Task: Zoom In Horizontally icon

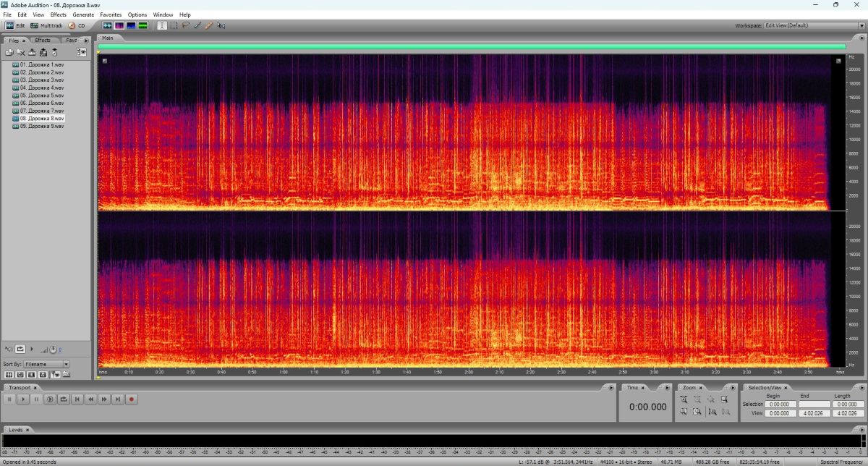Action: (684, 399)
